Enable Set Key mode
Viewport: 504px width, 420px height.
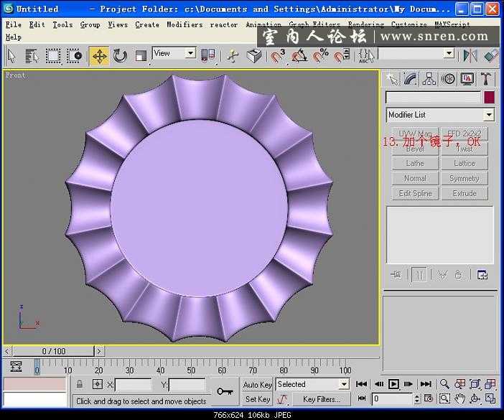(x=257, y=399)
